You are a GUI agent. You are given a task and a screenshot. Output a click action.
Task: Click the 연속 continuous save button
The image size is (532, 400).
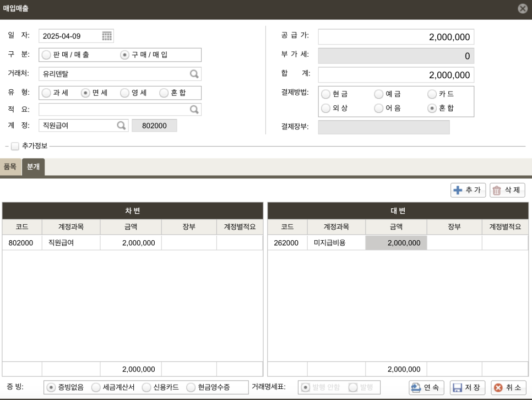426,387
